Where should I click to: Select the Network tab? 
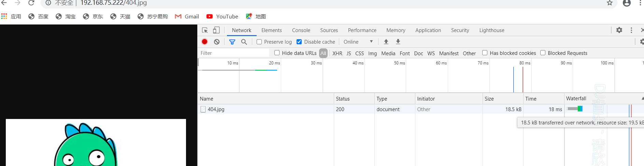[x=242, y=30]
